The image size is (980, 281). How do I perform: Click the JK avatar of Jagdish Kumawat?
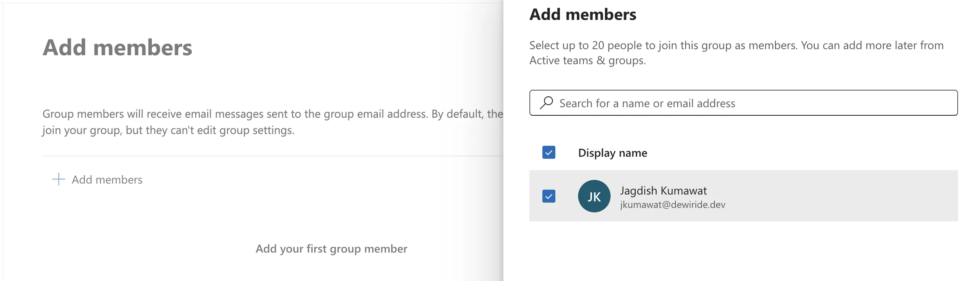tap(594, 196)
